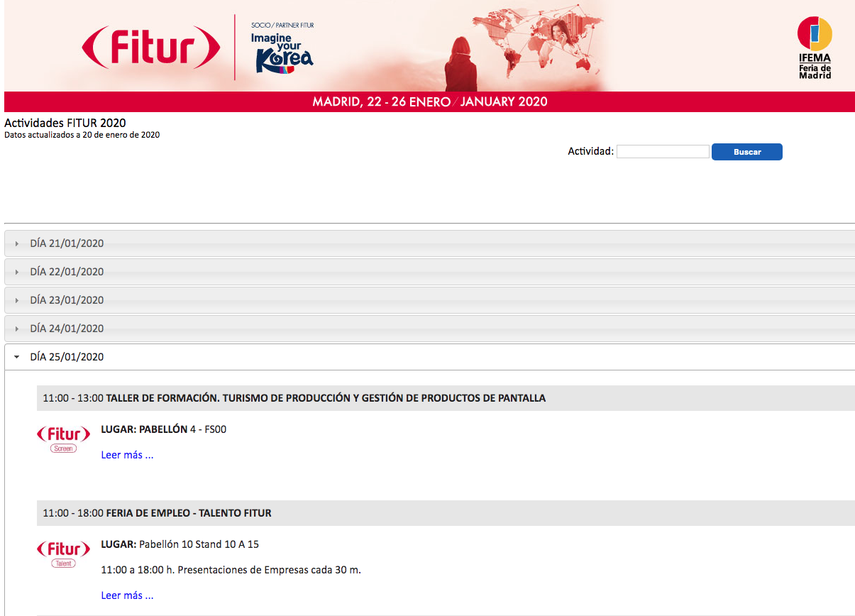The width and height of the screenshot is (855, 616).
Task: Click 'Datos actualizados a 20 de enero' text
Action: tap(82, 135)
